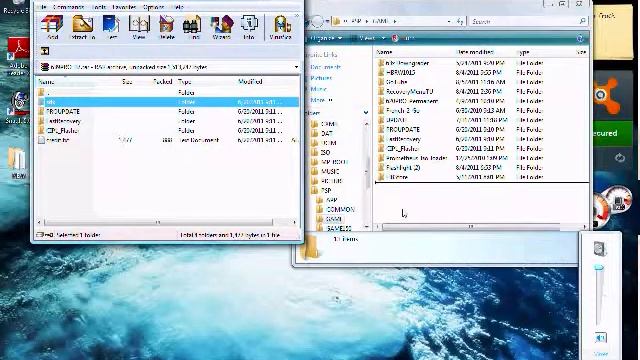This screenshot has width=640, height=360.
Task: Click the up-one-level icon in WinRAR
Action: pos(44,51)
